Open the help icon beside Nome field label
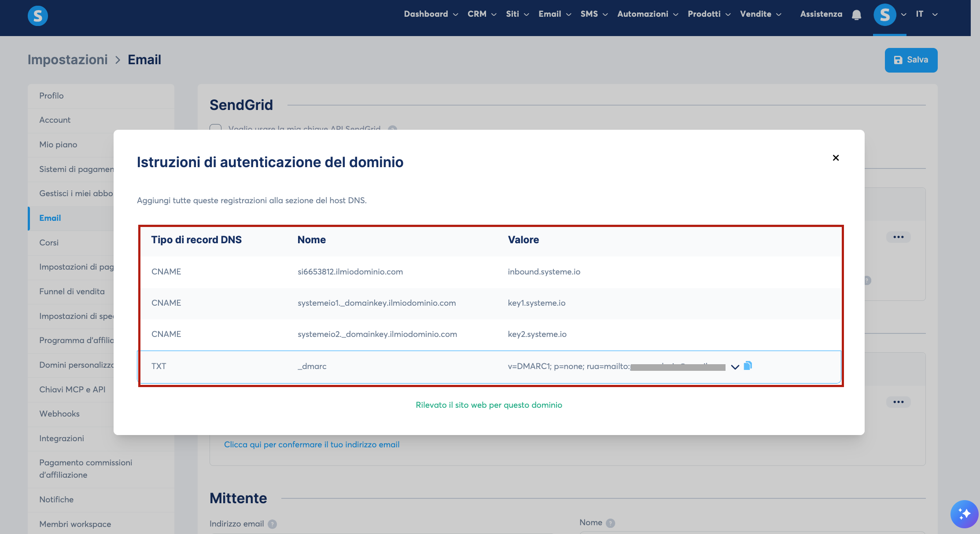The height and width of the screenshot is (534, 980). coord(610,523)
